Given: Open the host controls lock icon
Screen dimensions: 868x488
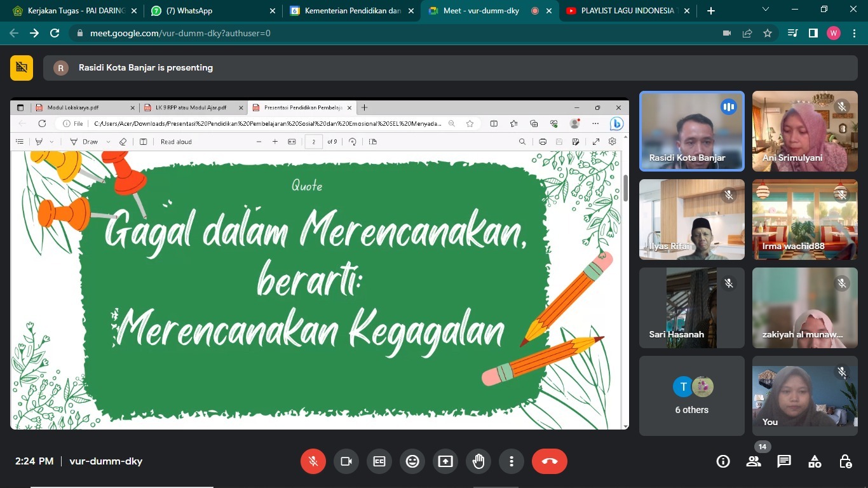Looking at the screenshot, I should pos(845,461).
